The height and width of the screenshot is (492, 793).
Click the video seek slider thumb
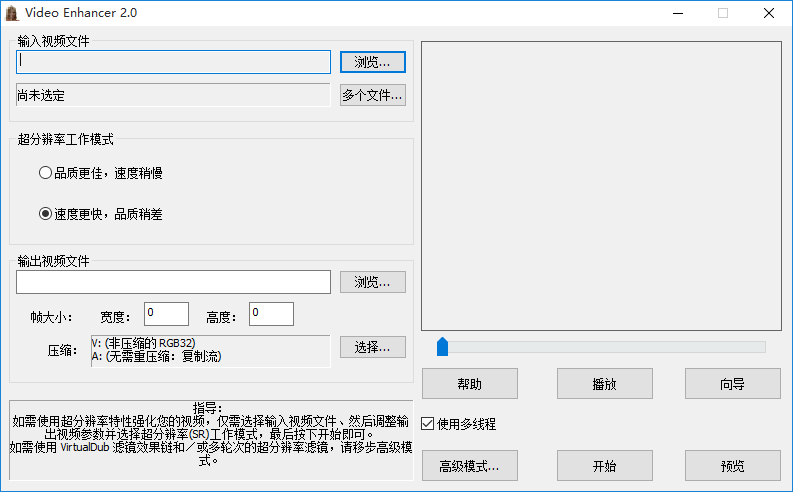pos(443,347)
